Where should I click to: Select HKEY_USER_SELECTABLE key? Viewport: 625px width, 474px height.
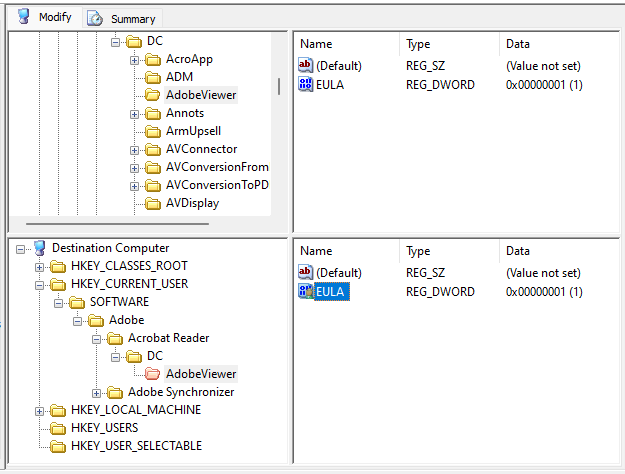click(x=136, y=446)
